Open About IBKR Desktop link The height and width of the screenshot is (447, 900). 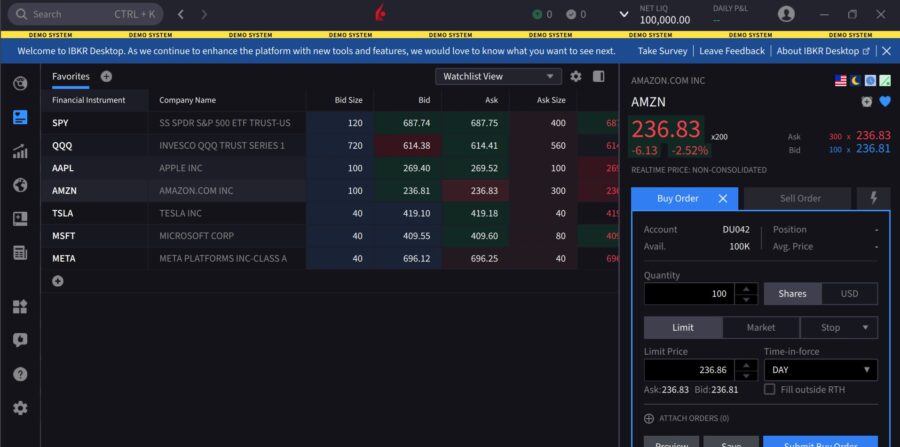823,51
